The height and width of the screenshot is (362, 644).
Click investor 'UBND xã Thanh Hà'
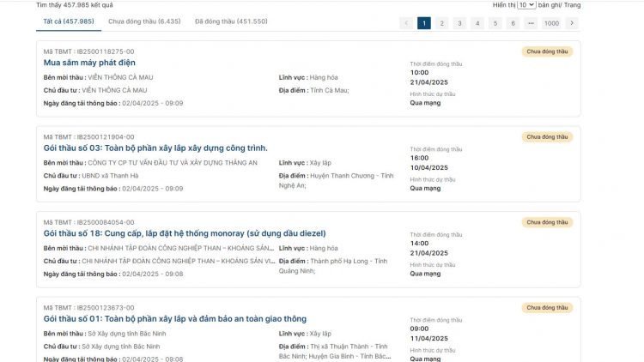coord(110,176)
